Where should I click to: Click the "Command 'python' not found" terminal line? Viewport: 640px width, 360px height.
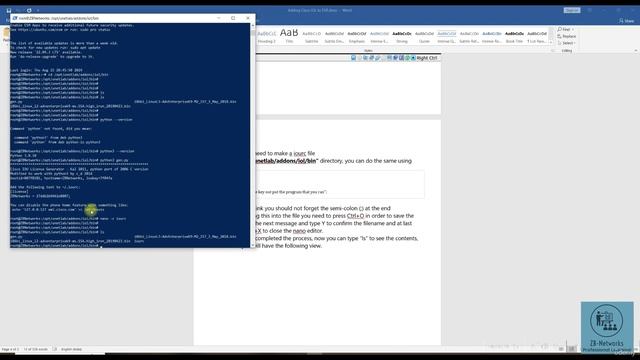tap(51, 129)
